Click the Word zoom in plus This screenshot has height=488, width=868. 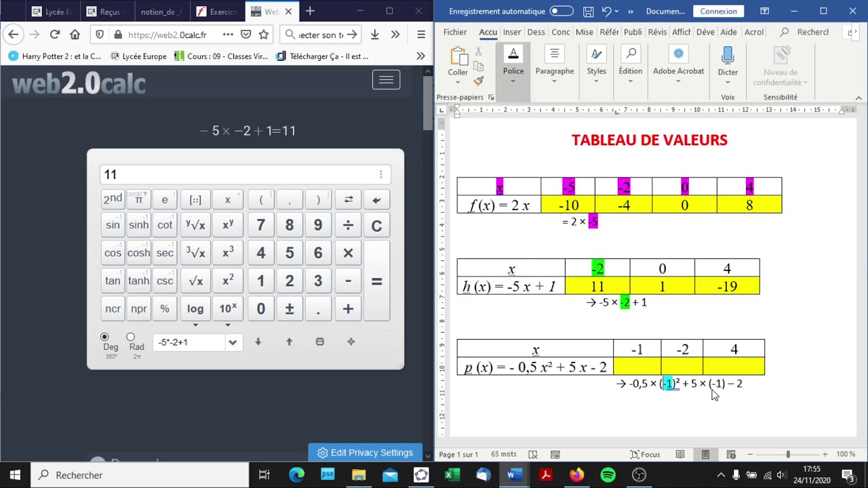coord(825,454)
